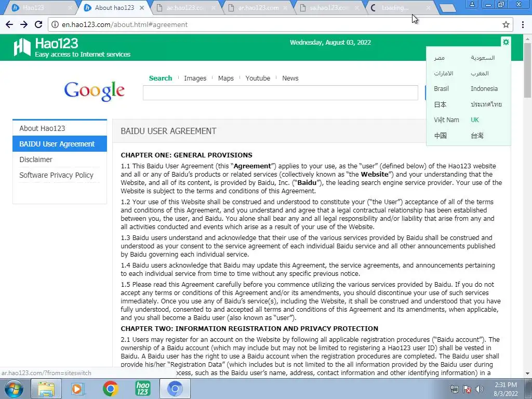The width and height of the screenshot is (532, 399).
Task: Close the ae.hao123.com tab
Action: (x=214, y=8)
